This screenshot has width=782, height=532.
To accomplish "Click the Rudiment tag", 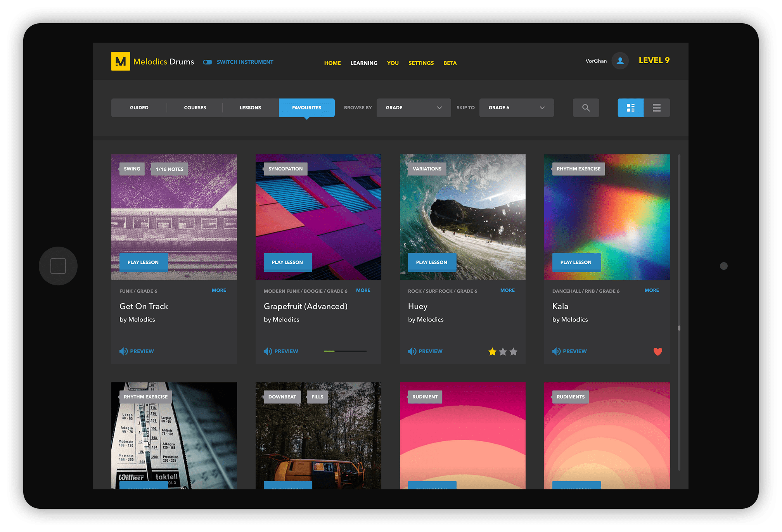I will 425,397.
